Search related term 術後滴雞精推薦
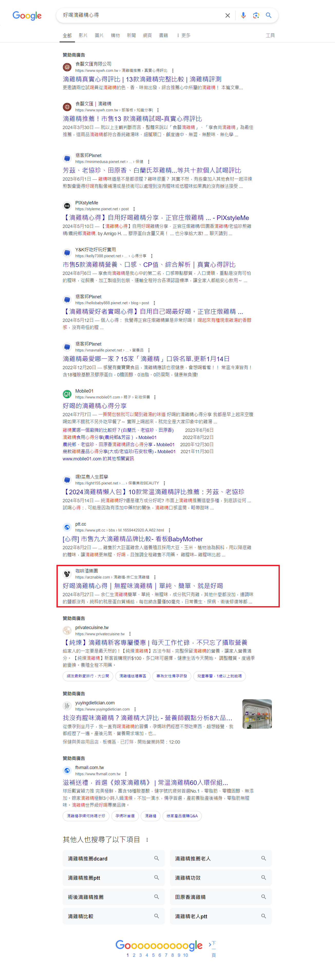The height and width of the screenshot is (980, 335). click(114, 897)
